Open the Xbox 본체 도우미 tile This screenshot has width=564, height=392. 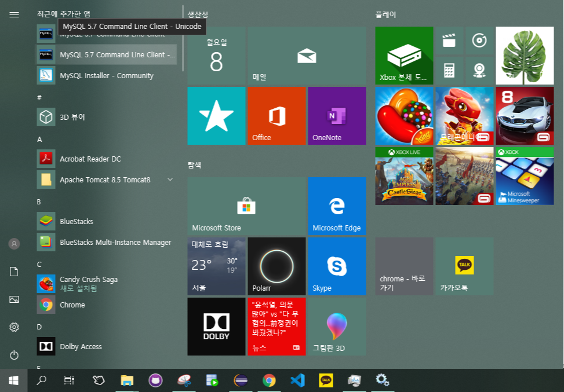(x=404, y=56)
